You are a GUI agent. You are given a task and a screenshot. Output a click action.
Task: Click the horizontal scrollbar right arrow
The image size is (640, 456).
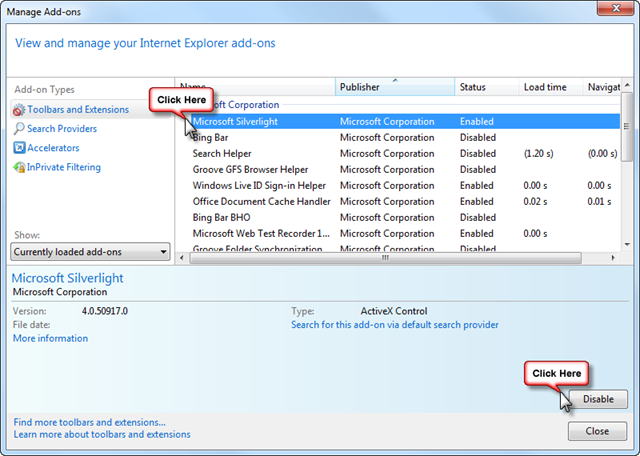pos(613,258)
